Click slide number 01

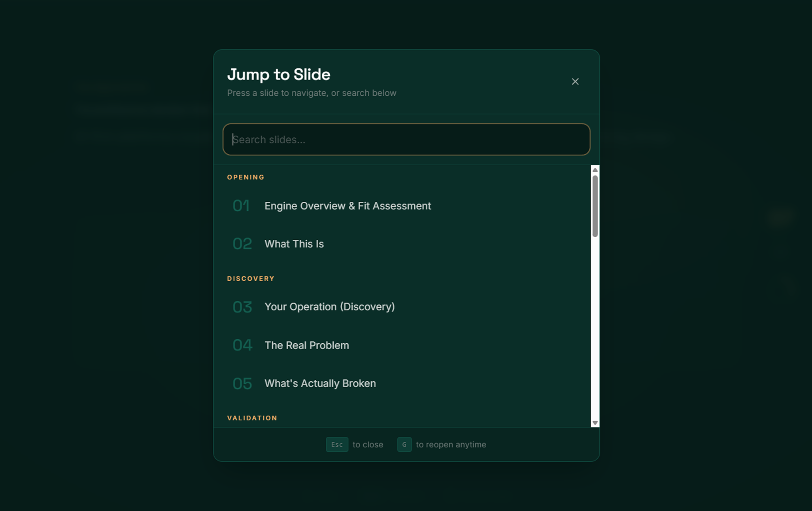pos(241,206)
